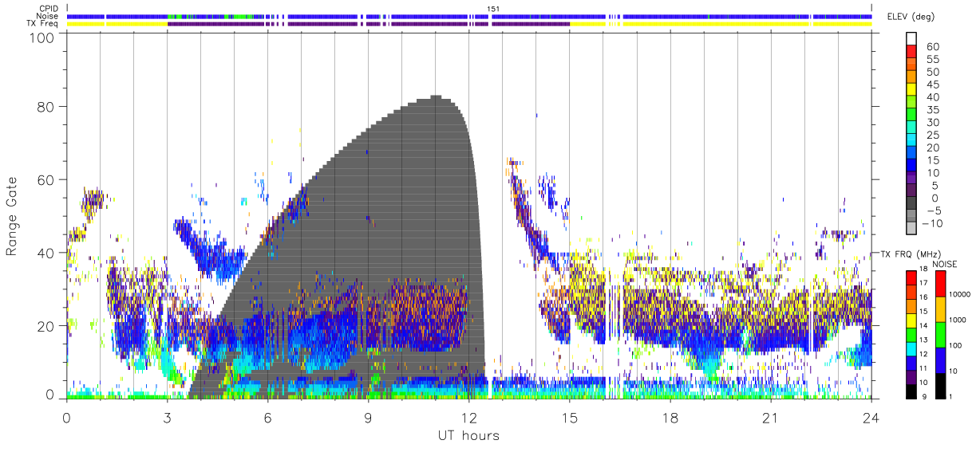Click the '55' label on the ELEV colorbar
This screenshot has width=980, height=452.
tap(932, 60)
